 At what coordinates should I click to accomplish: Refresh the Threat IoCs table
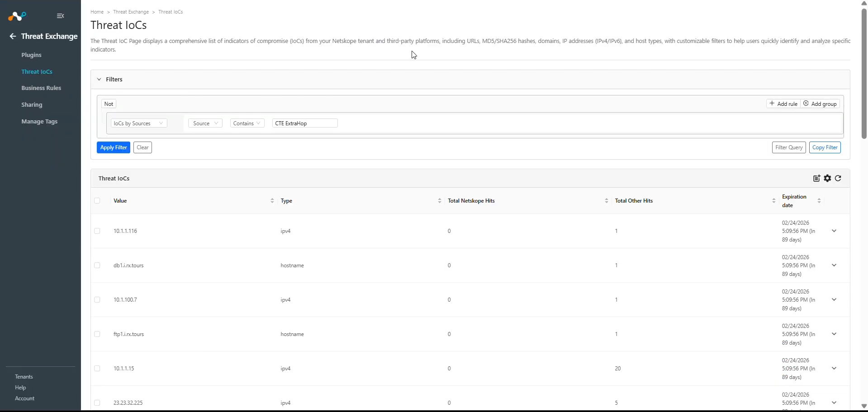point(838,178)
